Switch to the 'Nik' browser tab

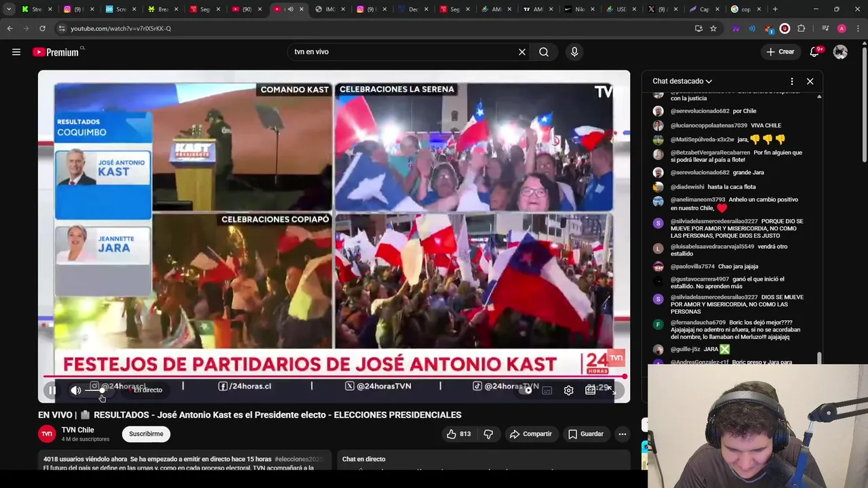(x=579, y=9)
